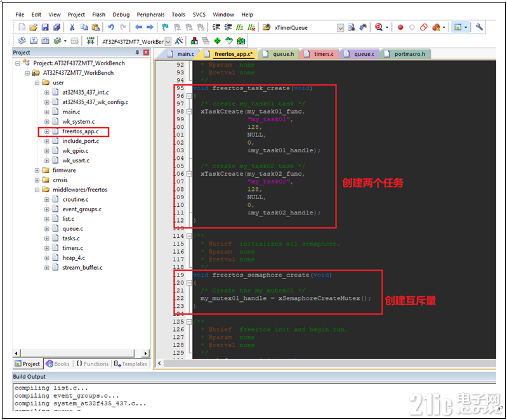Pin the Project panel with pushpin icon
This screenshot has width=507, height=420.
point(138,53)
